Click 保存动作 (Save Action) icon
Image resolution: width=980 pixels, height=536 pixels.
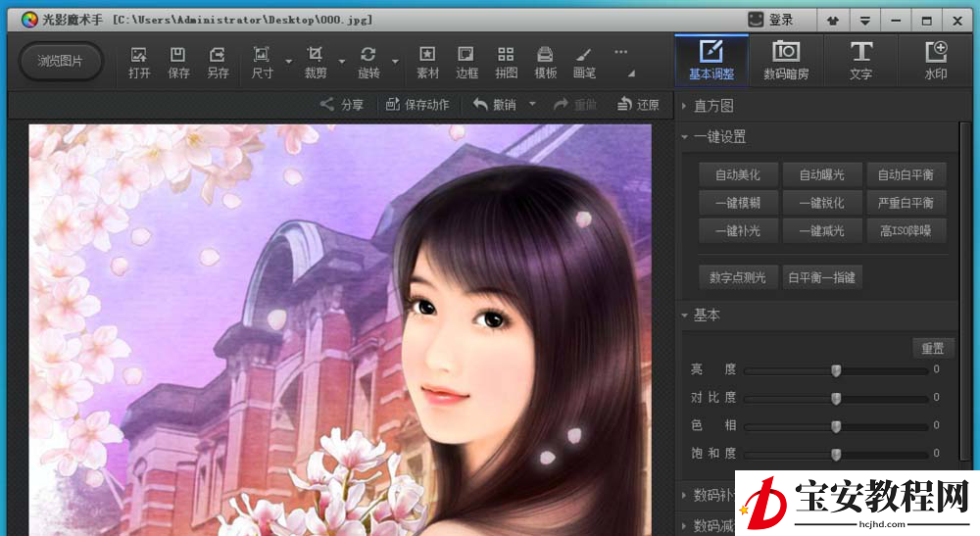(x=393, y=104)
